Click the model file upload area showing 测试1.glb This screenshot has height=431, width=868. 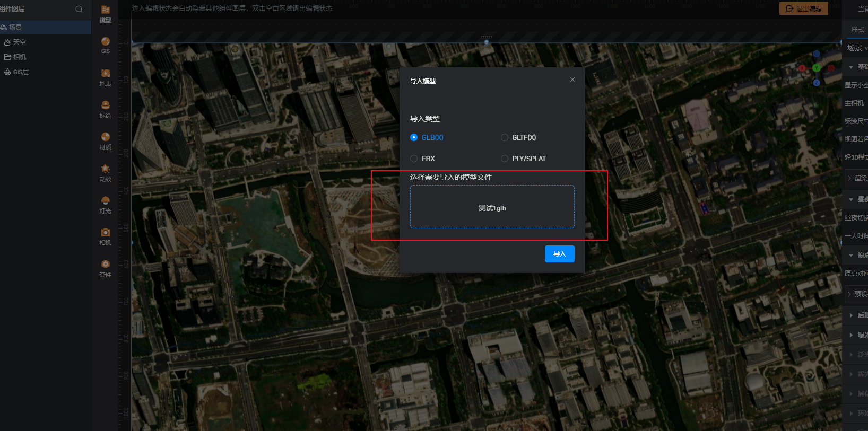tap(492, 207)
